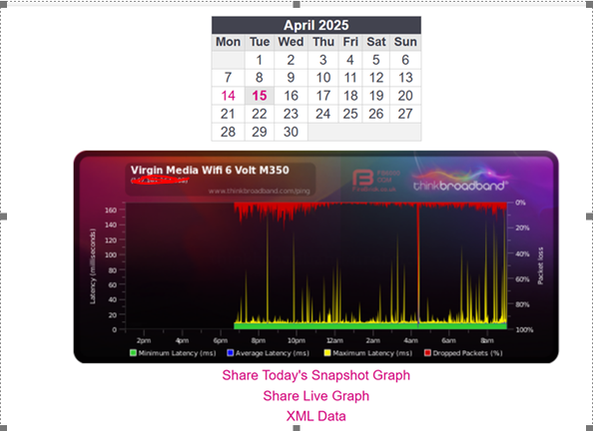Click the Dropped Packets (%) legend label

[x=468, y=353]
